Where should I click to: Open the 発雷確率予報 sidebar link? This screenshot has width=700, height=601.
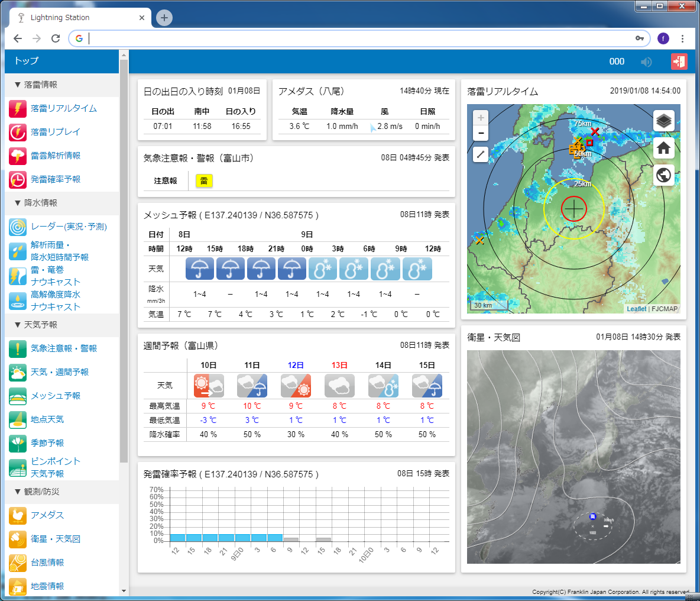55,179
